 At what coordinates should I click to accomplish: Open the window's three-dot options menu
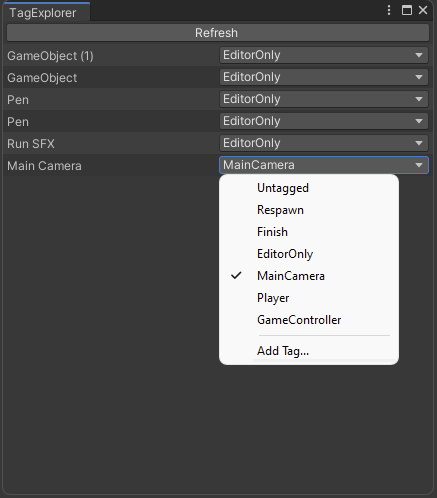pos(389,10)
